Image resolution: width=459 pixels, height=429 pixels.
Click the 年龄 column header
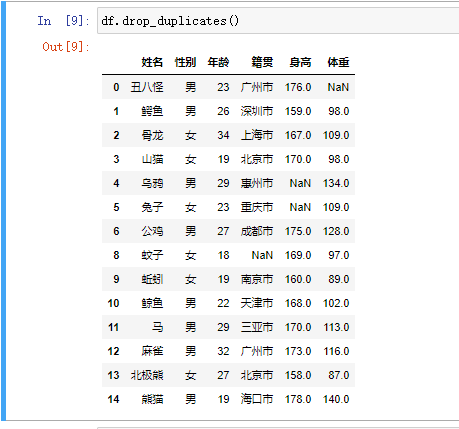click(x=218, y=62)
